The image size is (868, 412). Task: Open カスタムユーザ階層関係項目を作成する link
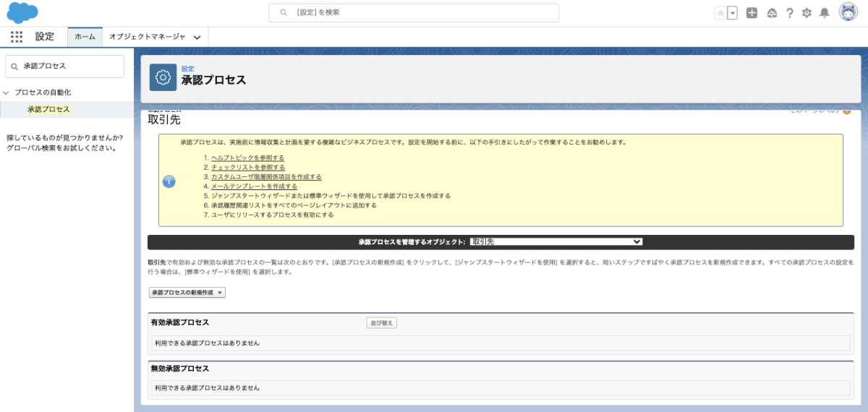pos(266,176)
